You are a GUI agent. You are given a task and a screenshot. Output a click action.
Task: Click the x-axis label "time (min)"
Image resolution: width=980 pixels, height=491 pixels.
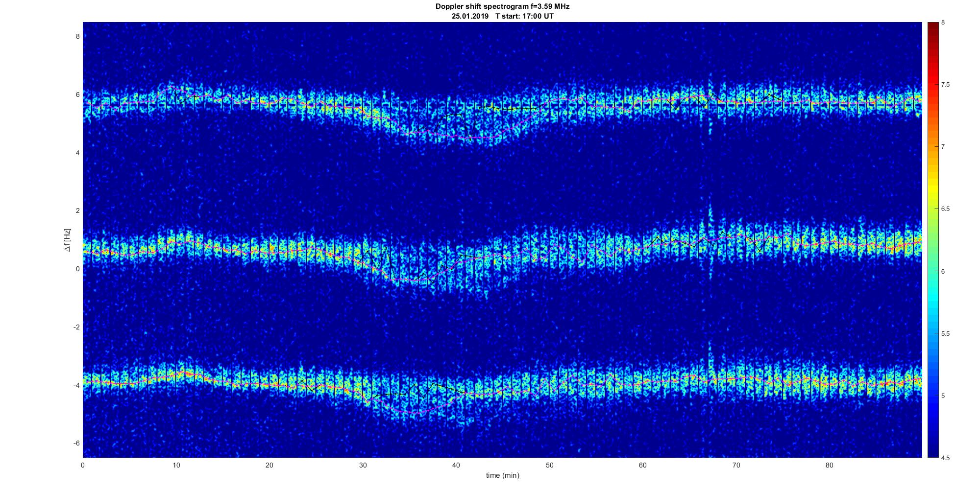(503, 475)
